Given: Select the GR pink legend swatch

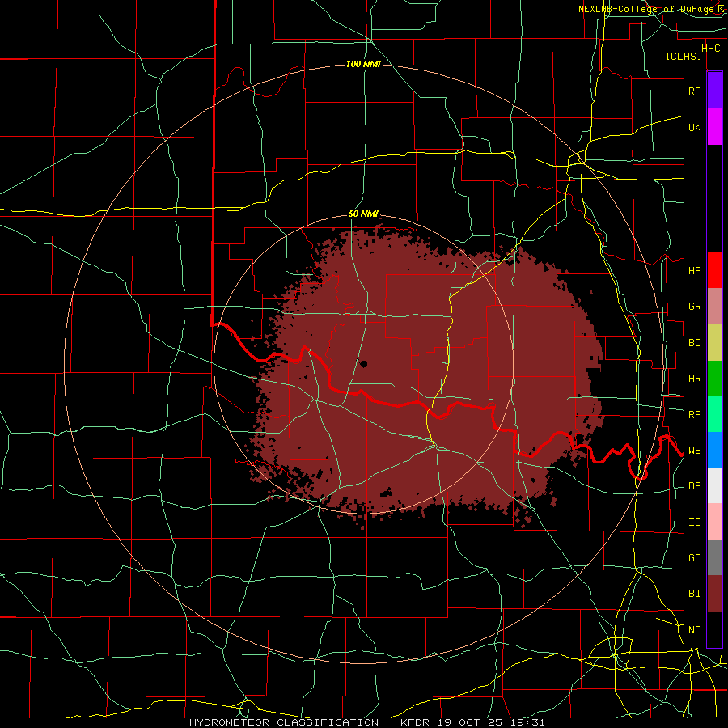Looking at the screenshot, I should pos(714,306).
